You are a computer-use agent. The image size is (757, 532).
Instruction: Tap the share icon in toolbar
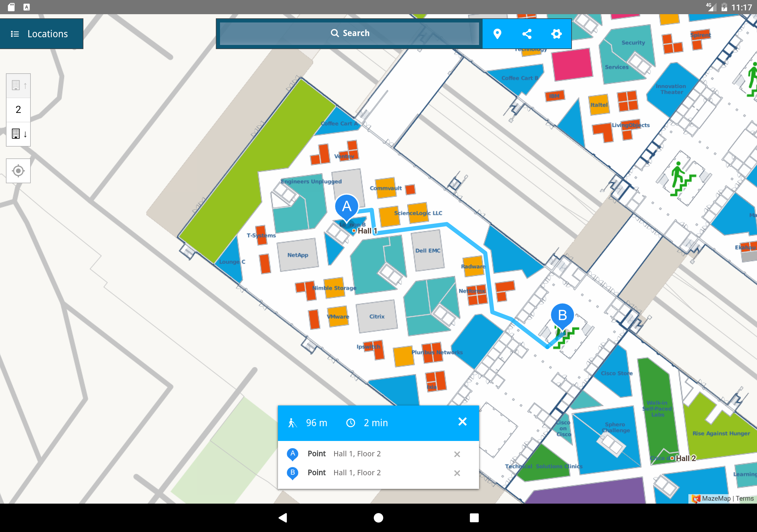click(527, 34)
